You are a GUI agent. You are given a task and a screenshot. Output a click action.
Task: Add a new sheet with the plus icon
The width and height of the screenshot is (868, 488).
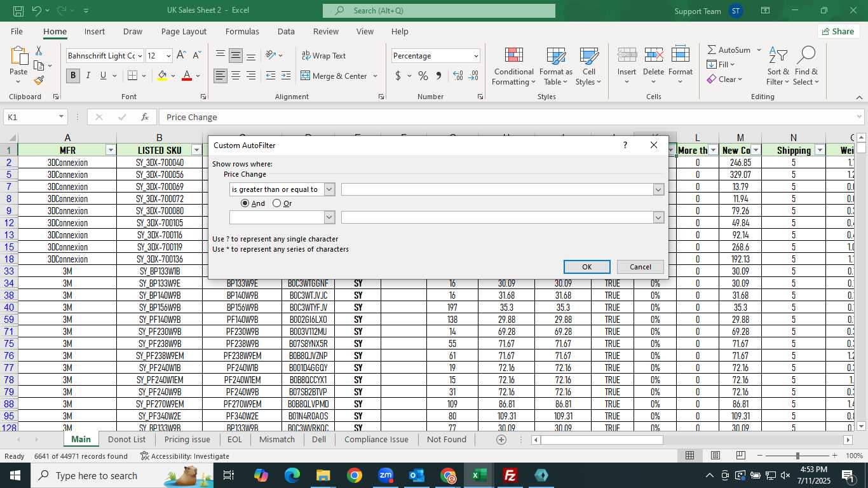click(x=501, y=439)
